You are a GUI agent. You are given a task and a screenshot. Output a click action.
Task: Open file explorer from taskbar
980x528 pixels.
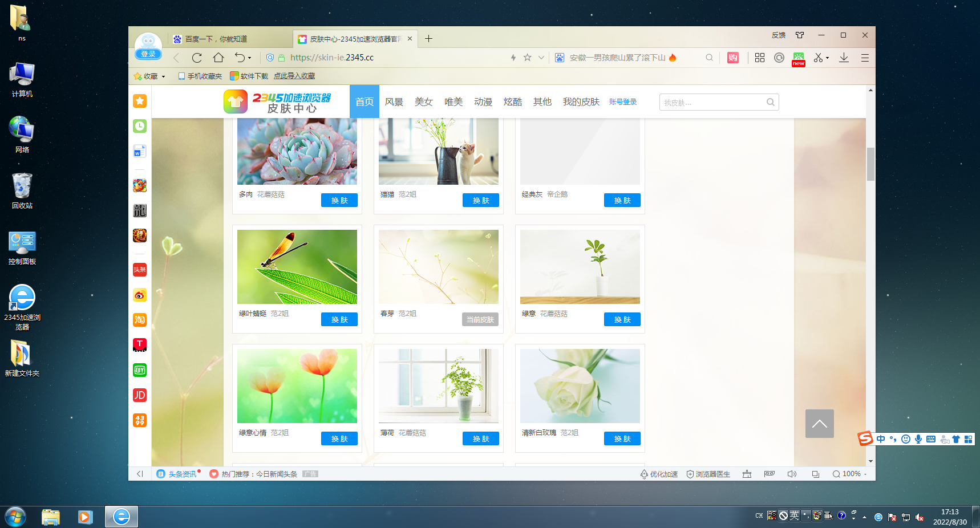tap(51, 517)
